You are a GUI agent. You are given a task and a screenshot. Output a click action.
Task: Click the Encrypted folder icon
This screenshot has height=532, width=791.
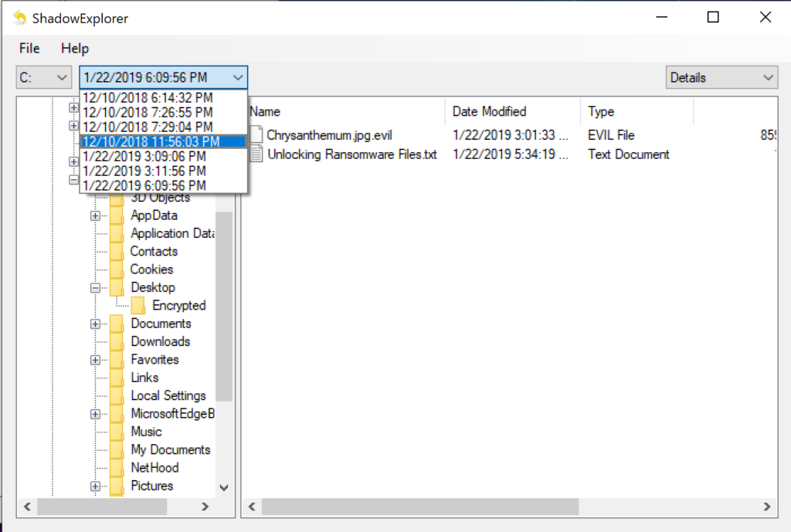pos(138,306)
